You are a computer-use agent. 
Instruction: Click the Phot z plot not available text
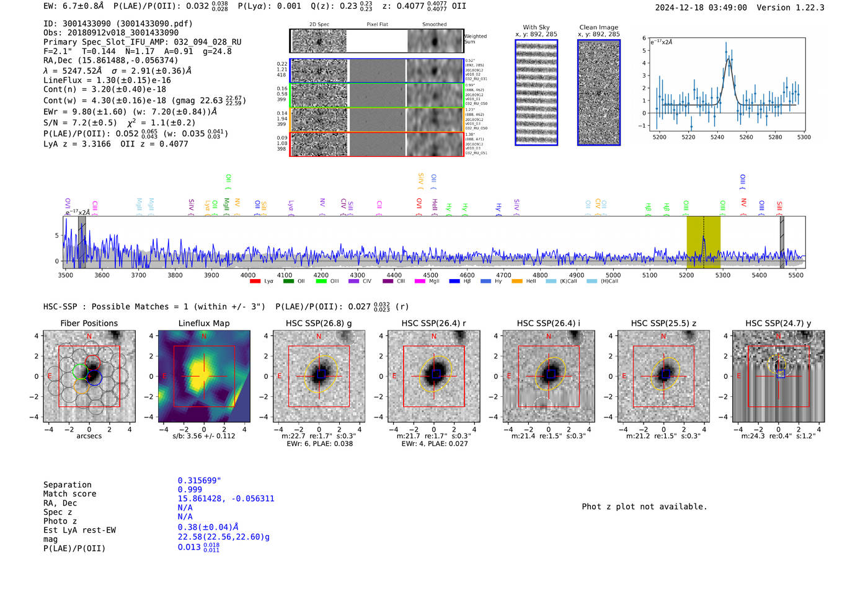(644, 507)
